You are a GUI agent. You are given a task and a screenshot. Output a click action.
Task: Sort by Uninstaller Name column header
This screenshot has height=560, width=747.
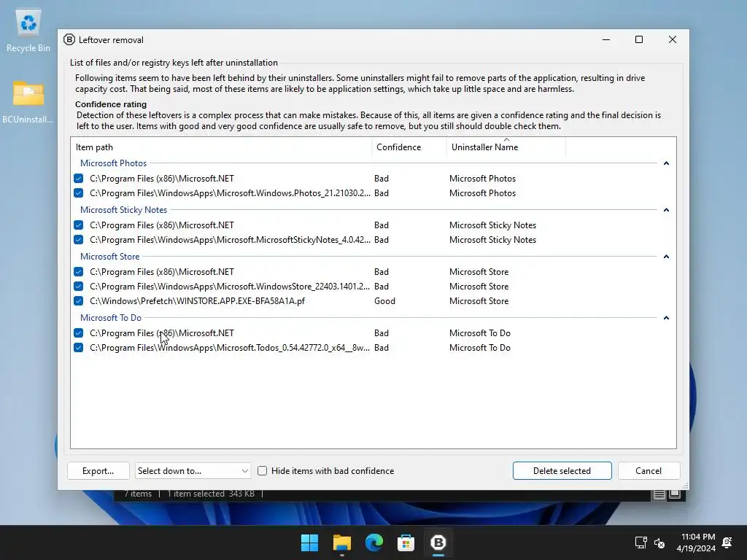[x=506, y=147]
